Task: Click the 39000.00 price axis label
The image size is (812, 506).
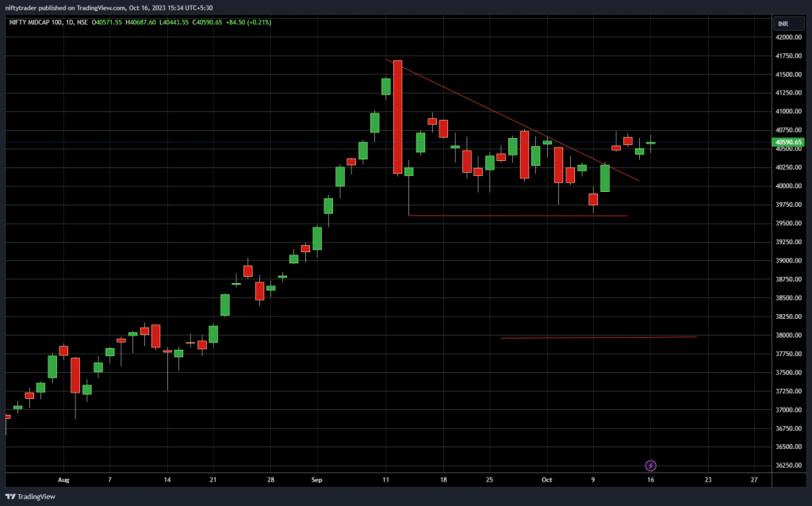Action: click(788, 260)
